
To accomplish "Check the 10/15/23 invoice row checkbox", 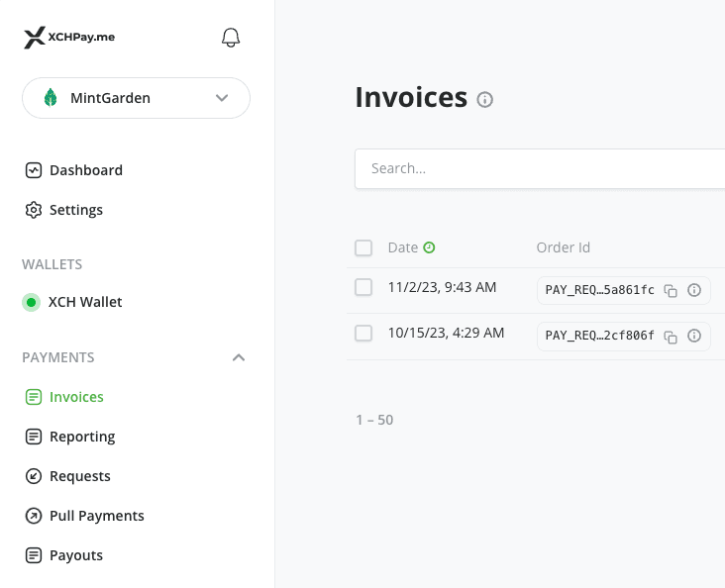I will point(363,333).
